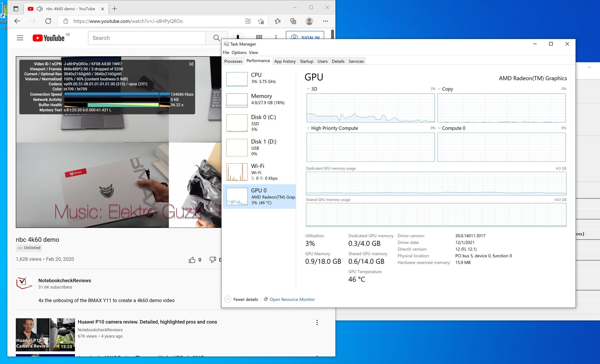Like the nbc 4k60 demo video
This screenshot has height=364, width=600.
click(x=192, y=260)
